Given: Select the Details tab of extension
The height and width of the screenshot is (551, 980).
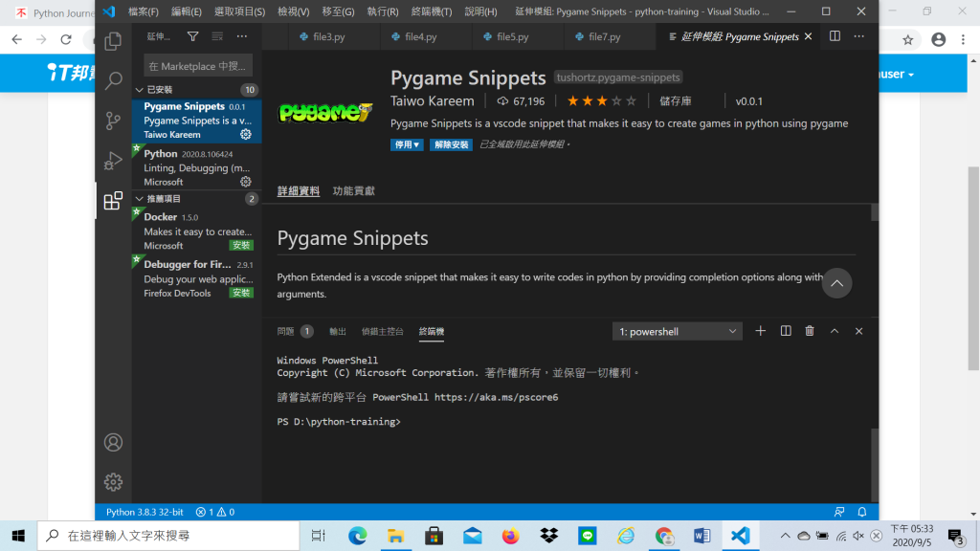Looking at the screenshot, I should point(299,191).
